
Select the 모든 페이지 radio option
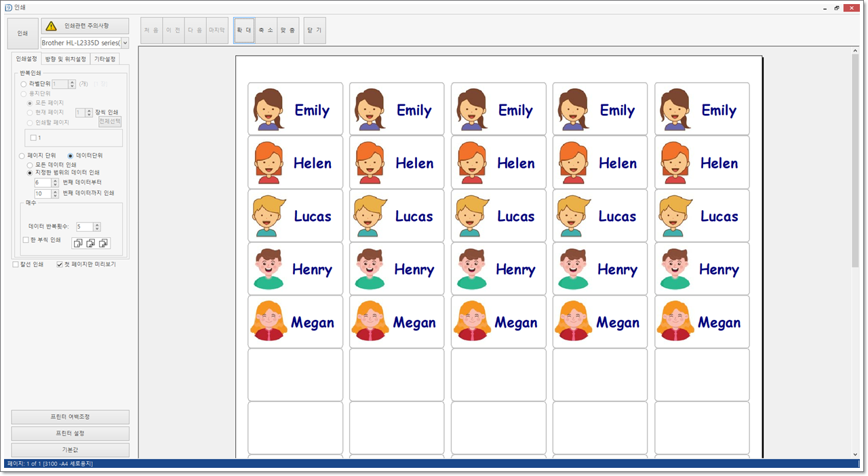[x=31, y=103]
